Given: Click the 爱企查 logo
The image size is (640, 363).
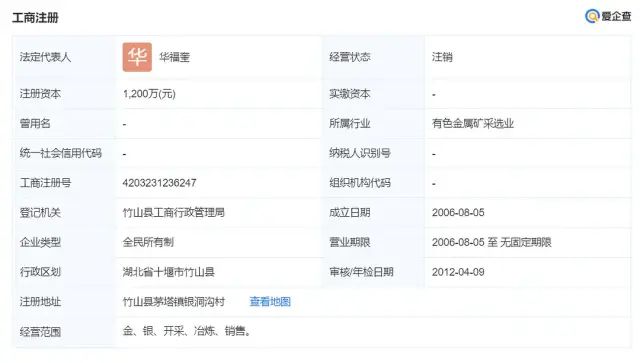Looking at the screenshot, I should tap(608, 16).
